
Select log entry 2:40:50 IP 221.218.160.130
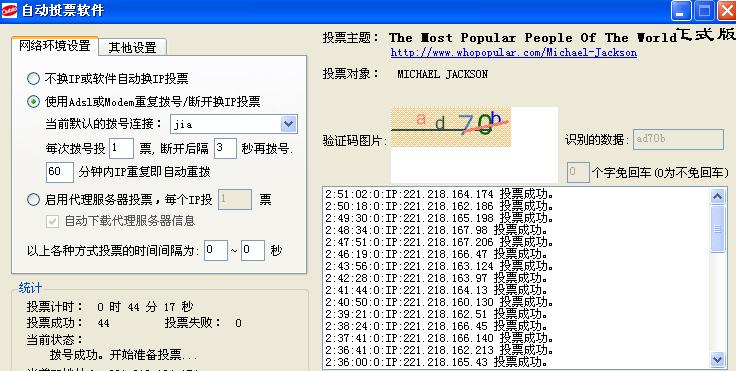click(x=440, y=302)
